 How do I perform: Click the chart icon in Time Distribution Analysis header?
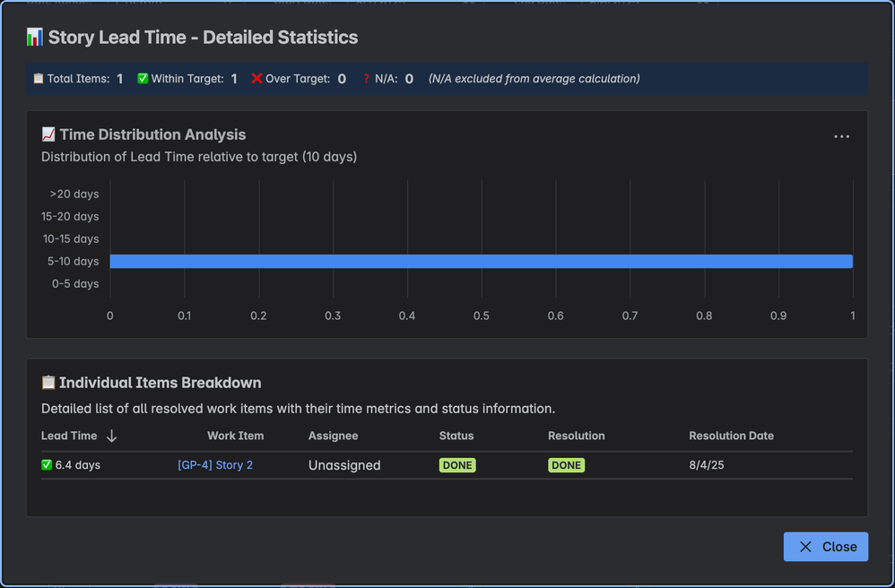46,134
